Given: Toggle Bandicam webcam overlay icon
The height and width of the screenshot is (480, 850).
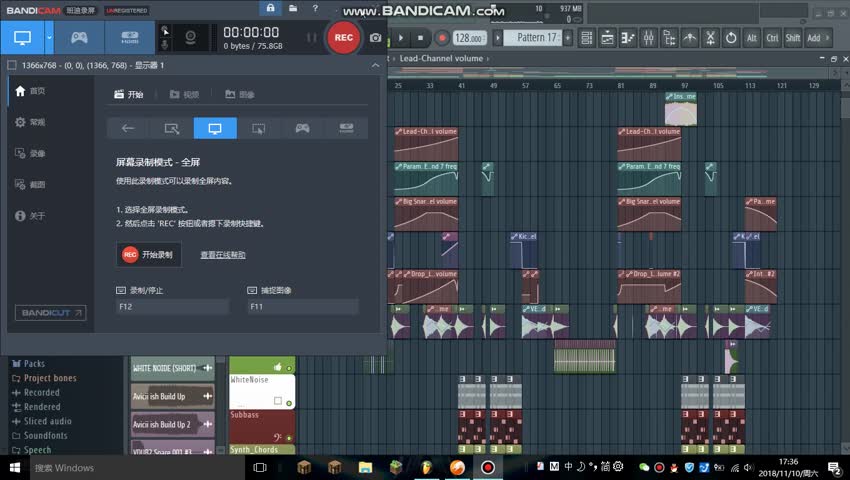Looking at the screenshot, I should point(190,37).
